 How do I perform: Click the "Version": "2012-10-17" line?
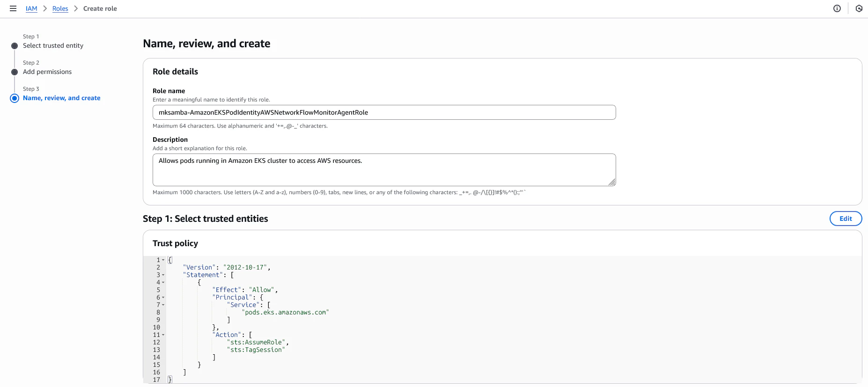point(227,268)
